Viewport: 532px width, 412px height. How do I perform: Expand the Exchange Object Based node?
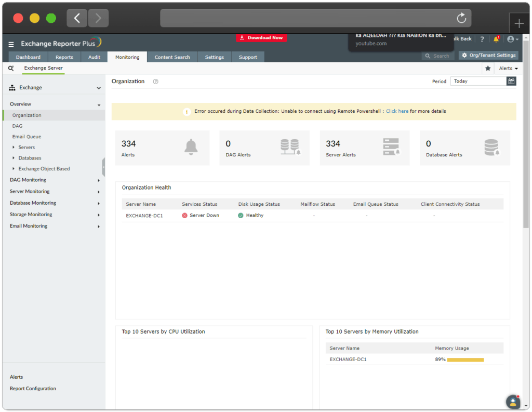coord(13,169)
